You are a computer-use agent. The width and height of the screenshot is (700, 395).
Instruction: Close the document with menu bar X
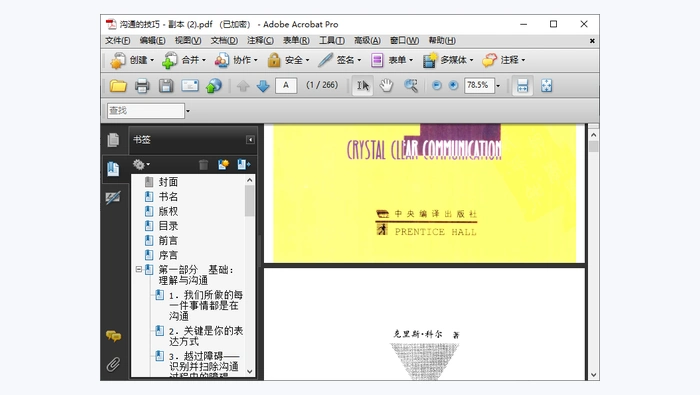592,41
